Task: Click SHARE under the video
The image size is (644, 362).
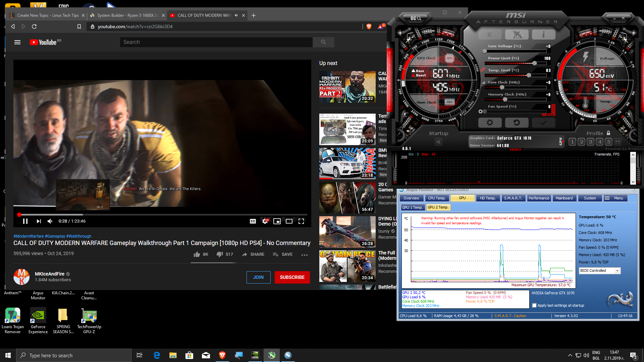Action: [253, 254]
